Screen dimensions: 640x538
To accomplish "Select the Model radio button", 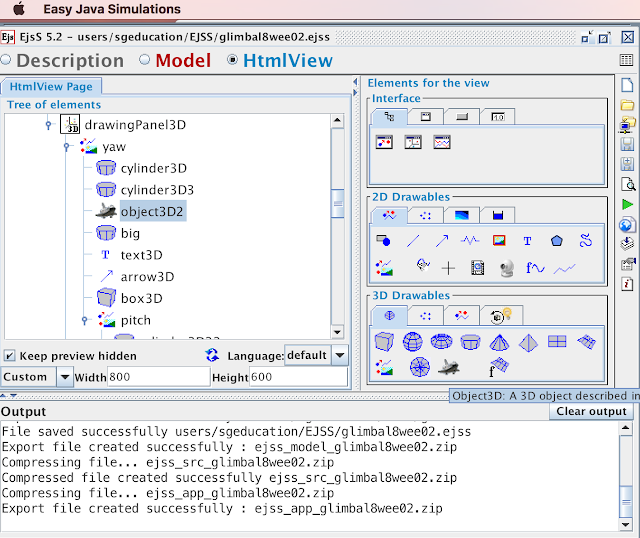I will [144, 60].
